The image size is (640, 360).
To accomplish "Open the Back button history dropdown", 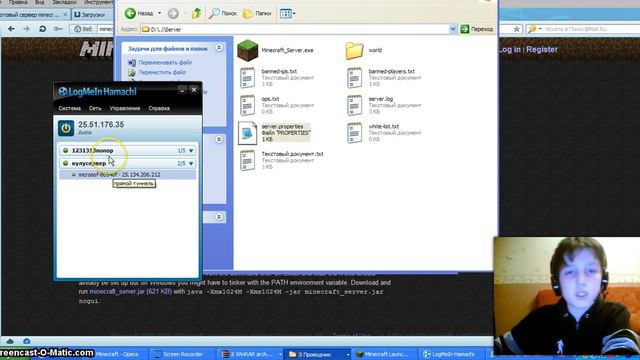I will pyautogui.click(x=160, y=13).
